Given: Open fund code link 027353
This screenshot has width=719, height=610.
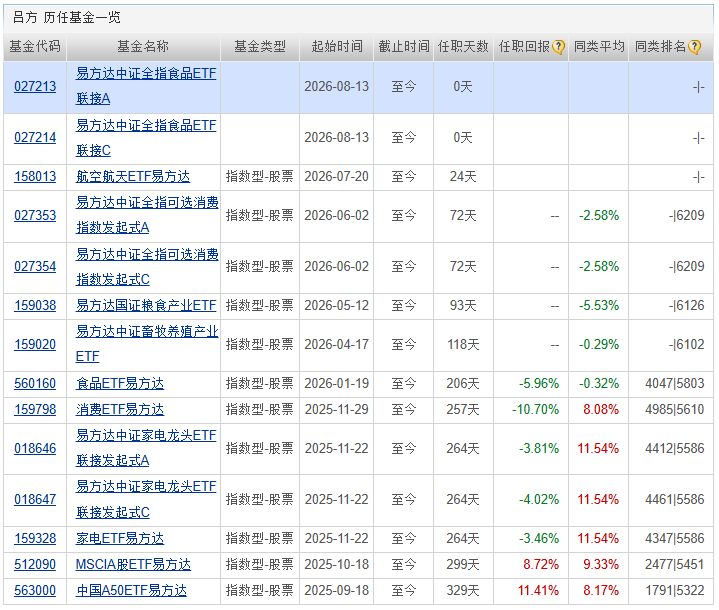Looking at the screenshot, I should click(x=35, y=216).
